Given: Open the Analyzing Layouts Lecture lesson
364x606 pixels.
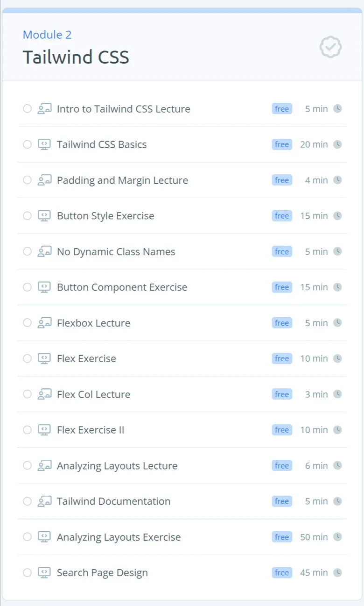Looking at the screenshot, I should (117, 466).
